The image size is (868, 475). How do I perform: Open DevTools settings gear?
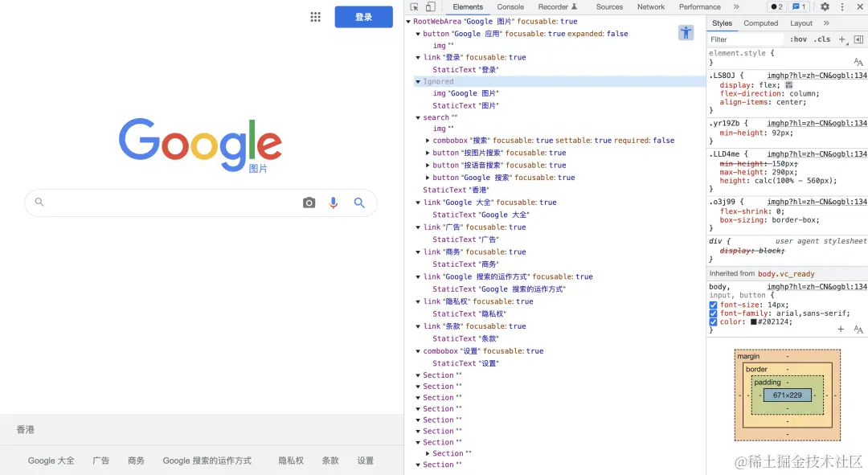pyautogui.click(x=825, y=6)
